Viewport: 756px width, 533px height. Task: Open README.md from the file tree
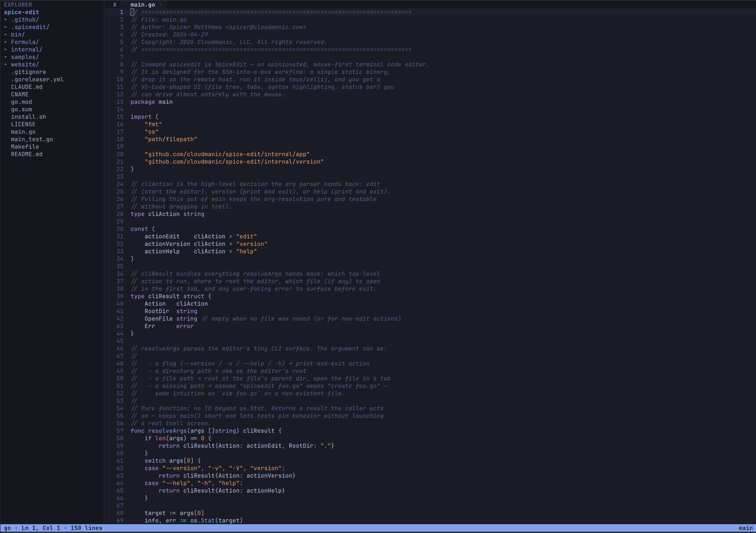[x=26, y=154]
